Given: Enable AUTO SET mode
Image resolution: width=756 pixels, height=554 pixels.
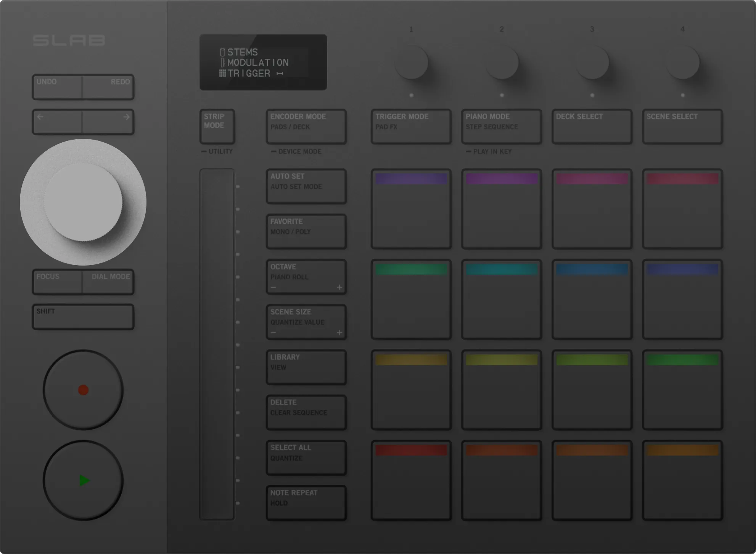Looking at the screenshot, I should pos(306,186).
